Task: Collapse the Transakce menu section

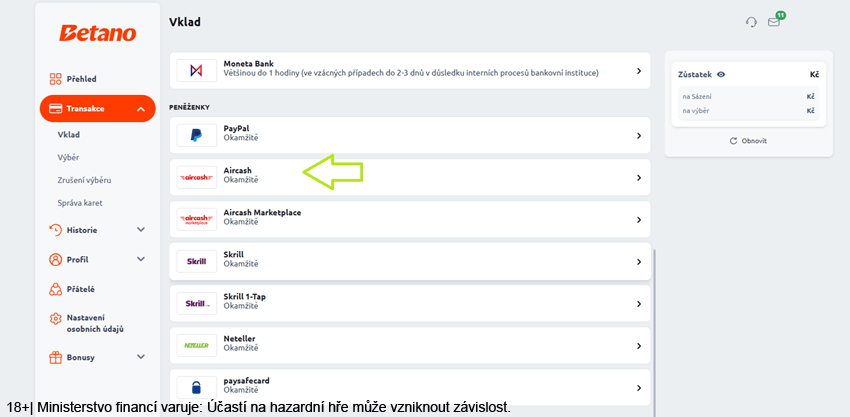Action: [141, 109]
